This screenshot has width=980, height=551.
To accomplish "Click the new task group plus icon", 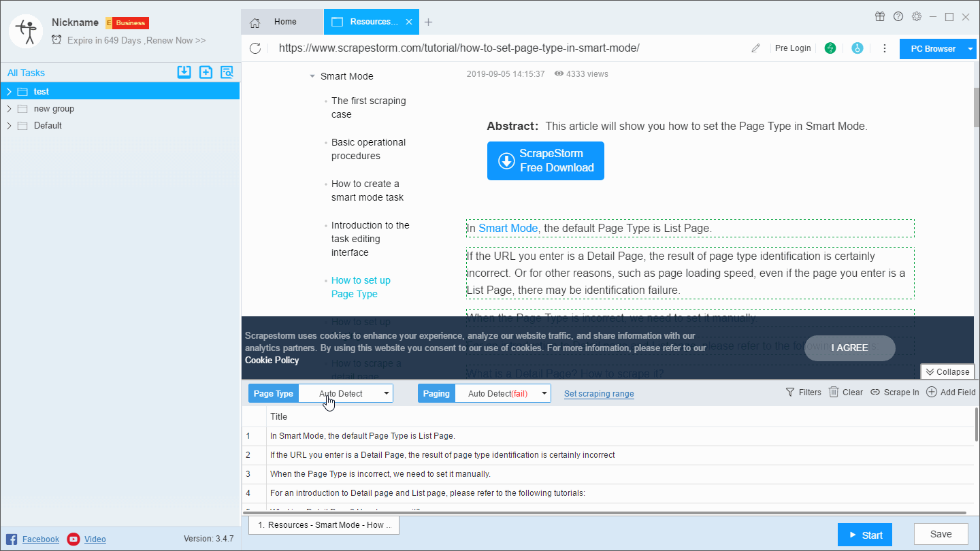I will (x=206, y=72).
